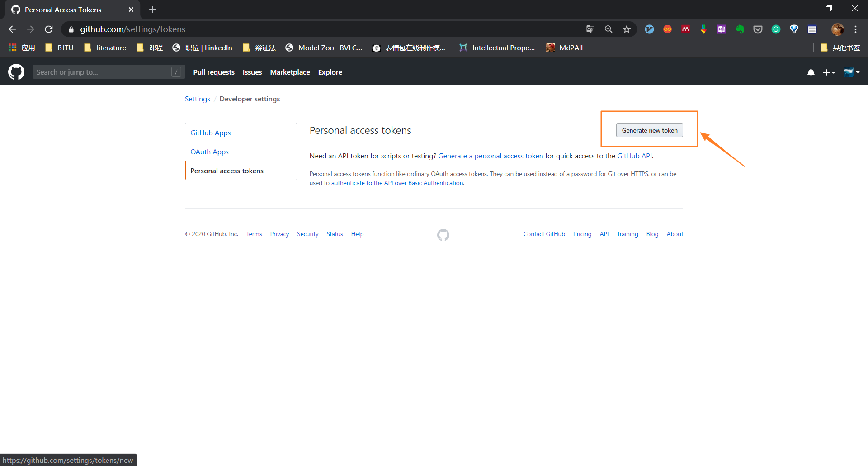868x466 pixels.
Task: Open the Help footer link
Action: tap(357, 234)
